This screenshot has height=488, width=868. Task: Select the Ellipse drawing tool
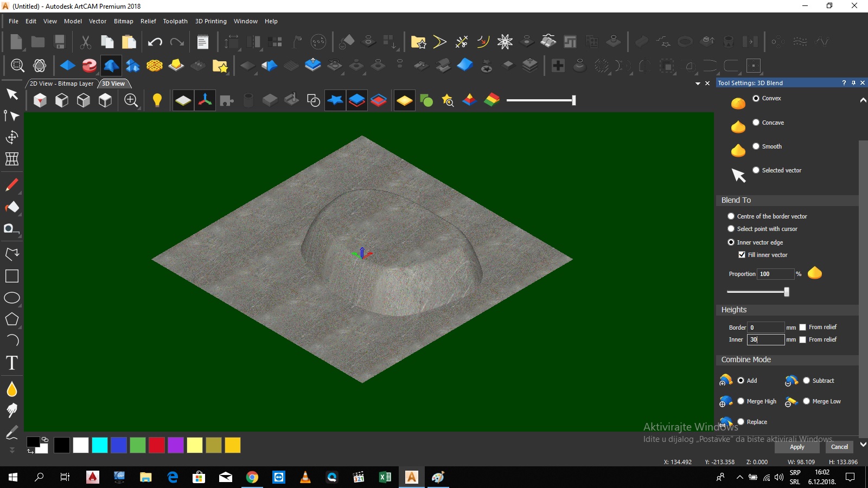tap(12, 298)
